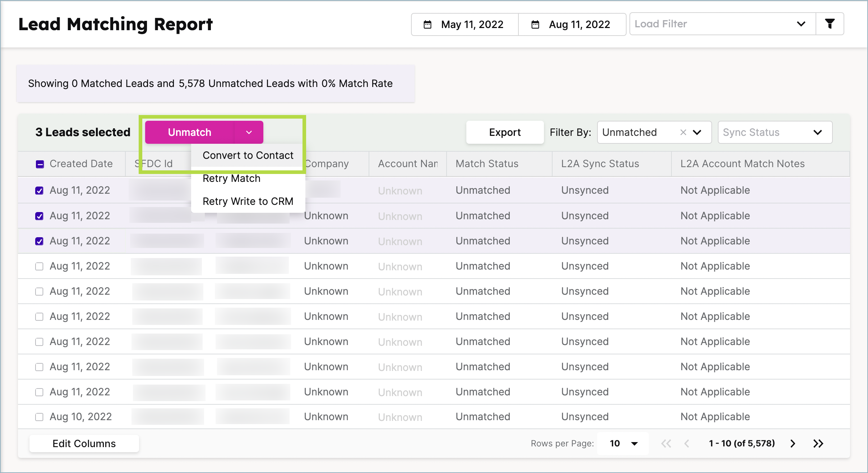Pick the start date May 11, 2022

pos(465,24)
